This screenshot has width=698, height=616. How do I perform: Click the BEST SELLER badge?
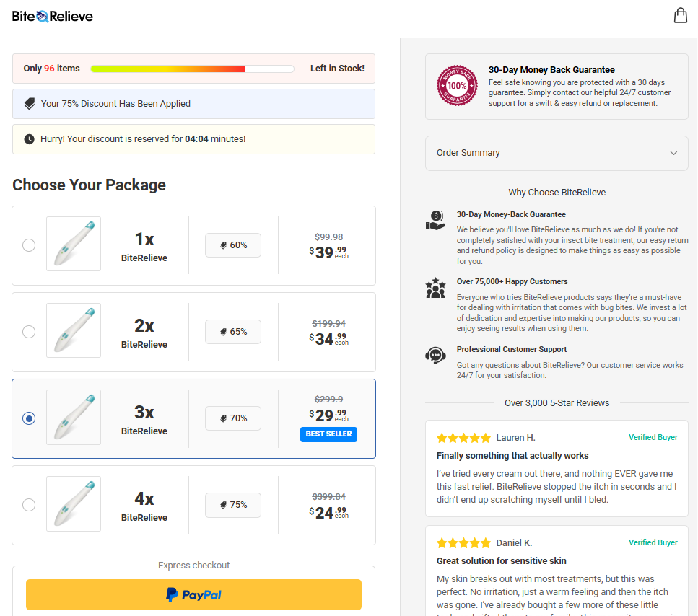click(x=328, y=434)
